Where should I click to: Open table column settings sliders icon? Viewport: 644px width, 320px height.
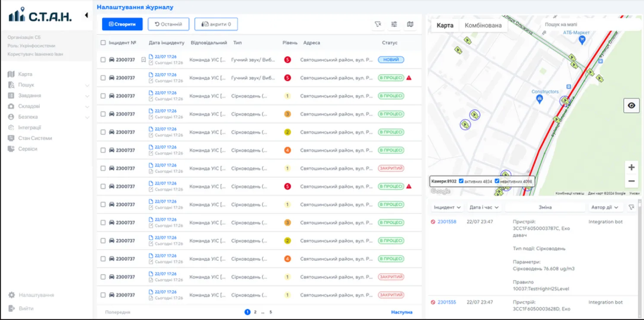click(394, 24)
